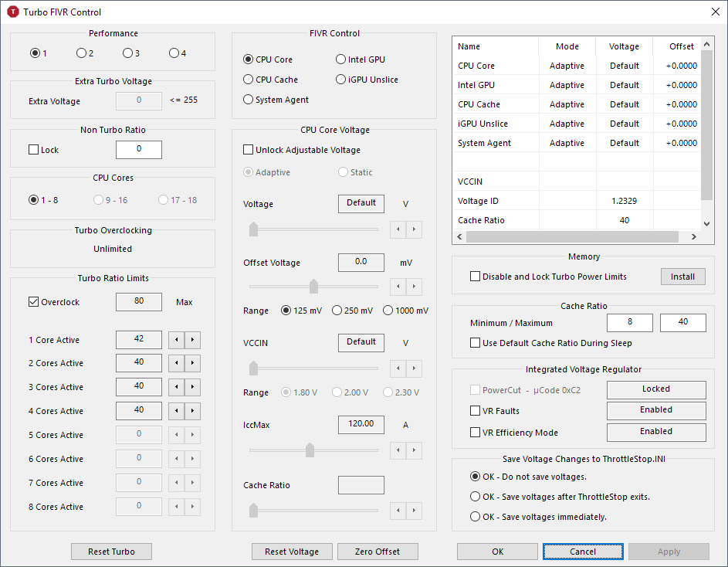Viewport: 728px width, 567px height.
Task: Increase the 1 Core Active turbo ratio
Action: pos(192,340)
